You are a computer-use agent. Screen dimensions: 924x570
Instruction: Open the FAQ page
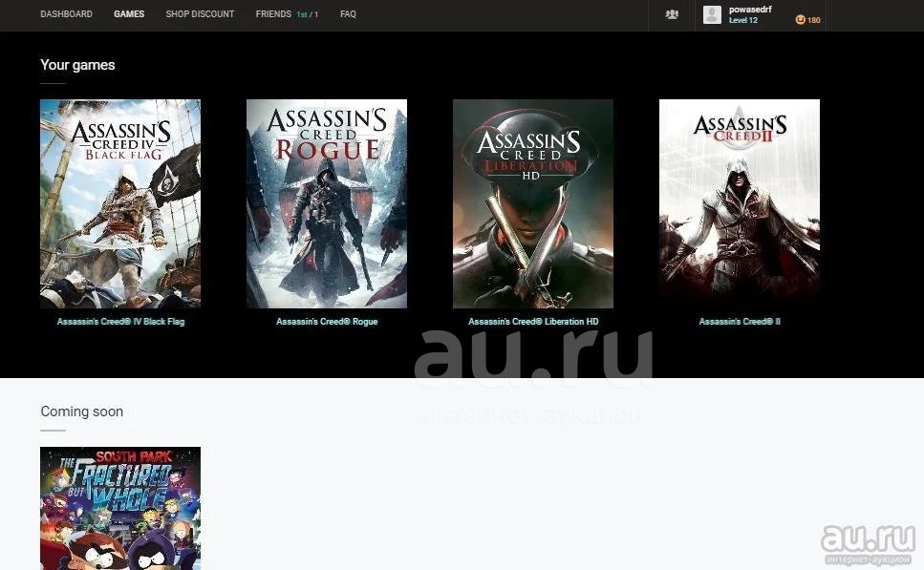coord(348,14)
